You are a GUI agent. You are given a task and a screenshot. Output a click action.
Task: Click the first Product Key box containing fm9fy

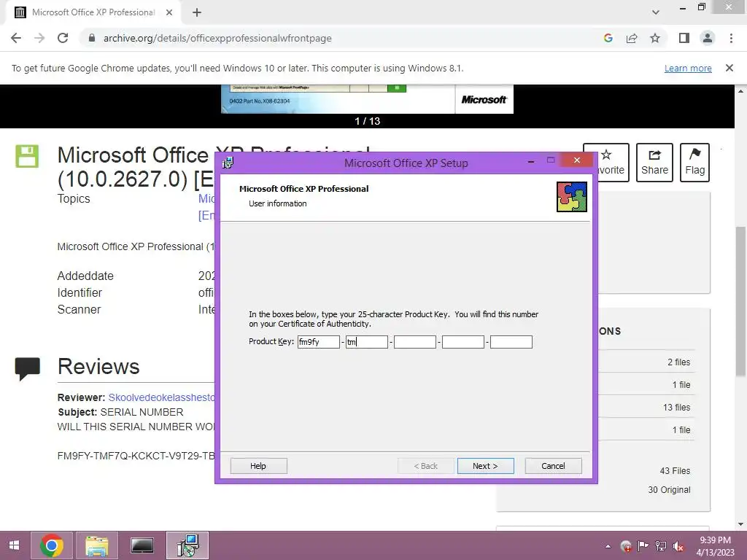(x=319, y=342)
